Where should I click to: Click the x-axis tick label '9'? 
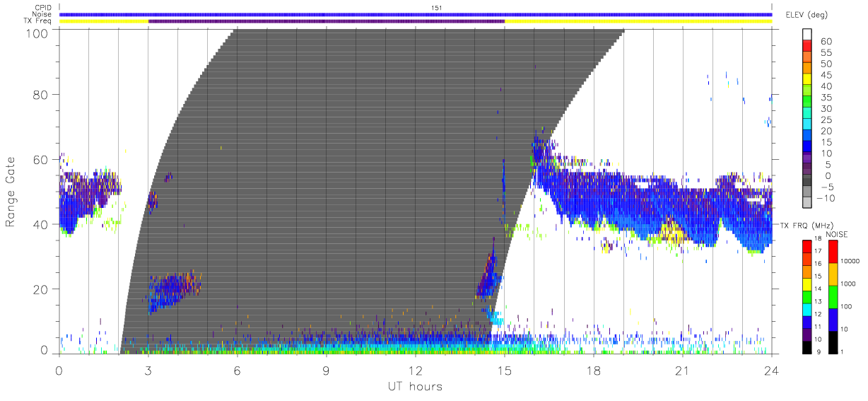click(x=326, y=370)
